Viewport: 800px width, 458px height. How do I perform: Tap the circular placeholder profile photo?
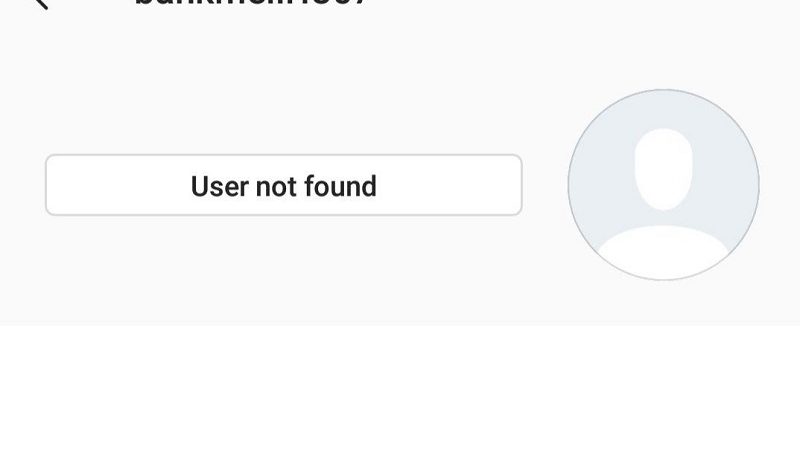click(663, 185)
